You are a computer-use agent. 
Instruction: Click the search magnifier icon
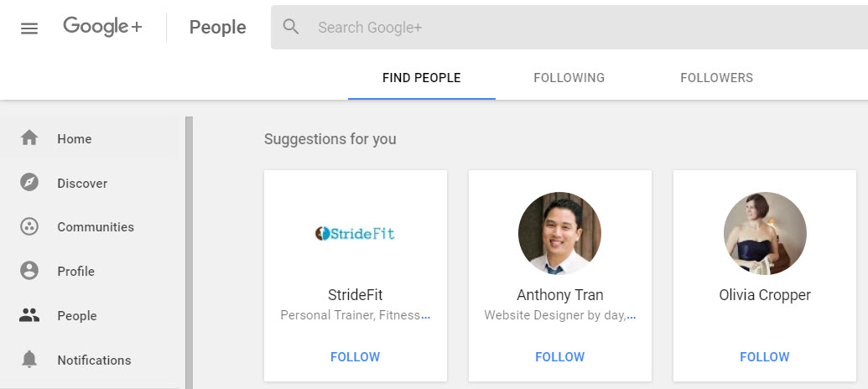[x=291, y=27]
